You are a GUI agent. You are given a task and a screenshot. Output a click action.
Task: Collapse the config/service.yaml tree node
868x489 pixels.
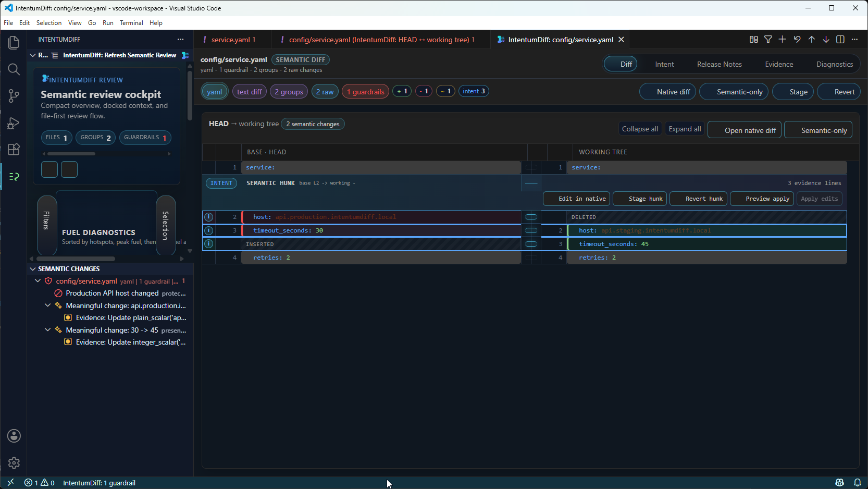pos(38,281)
